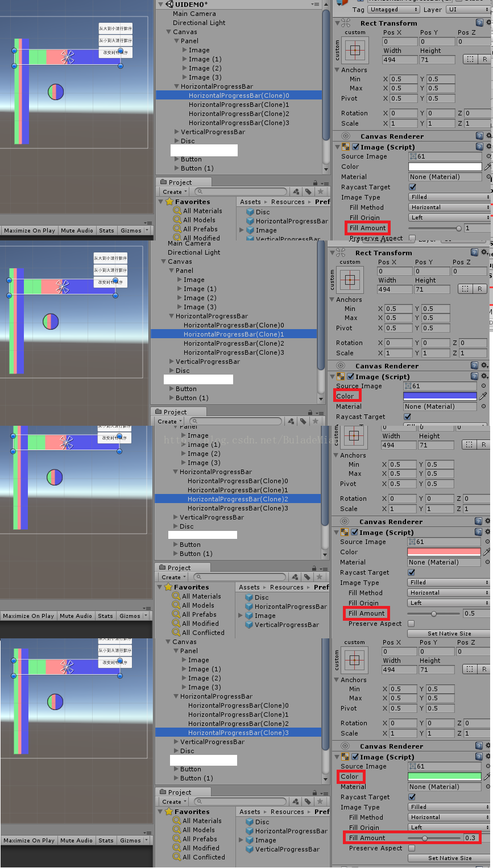Viewport: 493px width, 868px height.
Task: Click eyedropper beside the pink Color swatch
Action: pos(487,552)
